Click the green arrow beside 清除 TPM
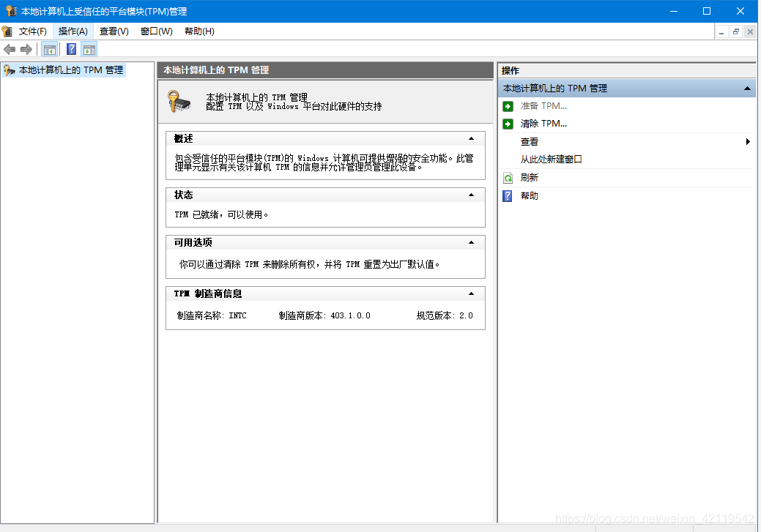 tap(508, 124)
